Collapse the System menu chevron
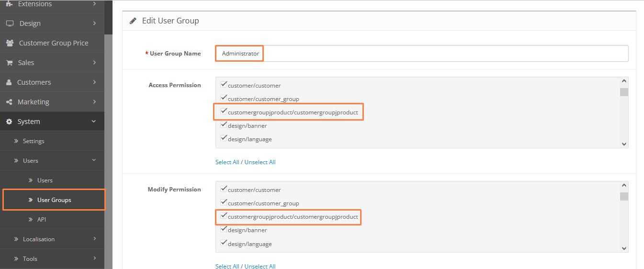644x269 pixels. click(94, 122)
